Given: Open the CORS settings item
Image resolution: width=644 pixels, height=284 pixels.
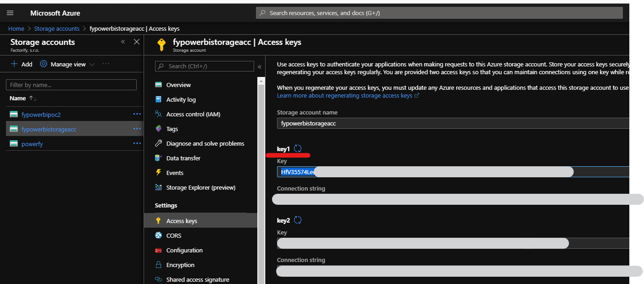Looking at the screenshot, I should [x=174, y=235].
